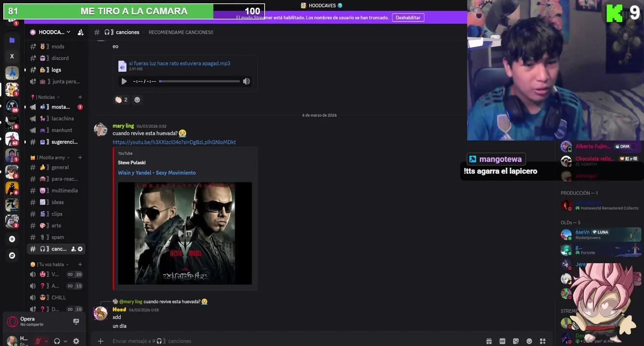Join the voice channel showing 00 15
This screenshot has width=644, height=346.
[x=56, y=286]
